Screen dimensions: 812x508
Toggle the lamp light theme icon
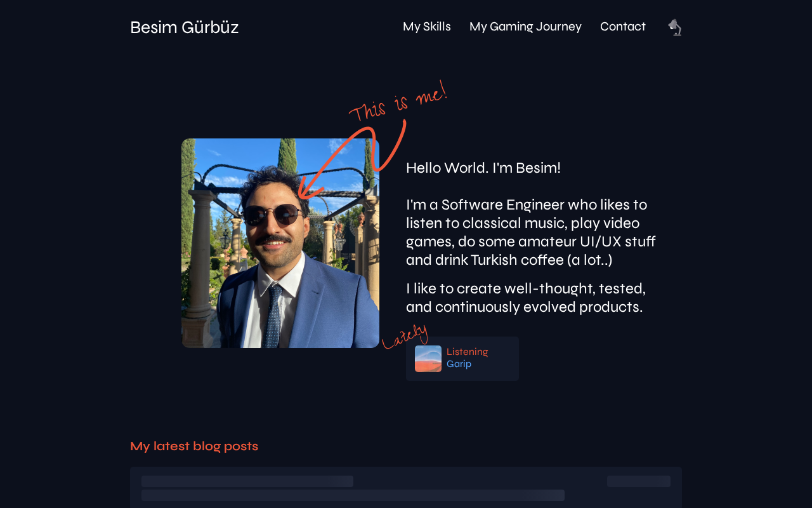(x=674, y=27)
